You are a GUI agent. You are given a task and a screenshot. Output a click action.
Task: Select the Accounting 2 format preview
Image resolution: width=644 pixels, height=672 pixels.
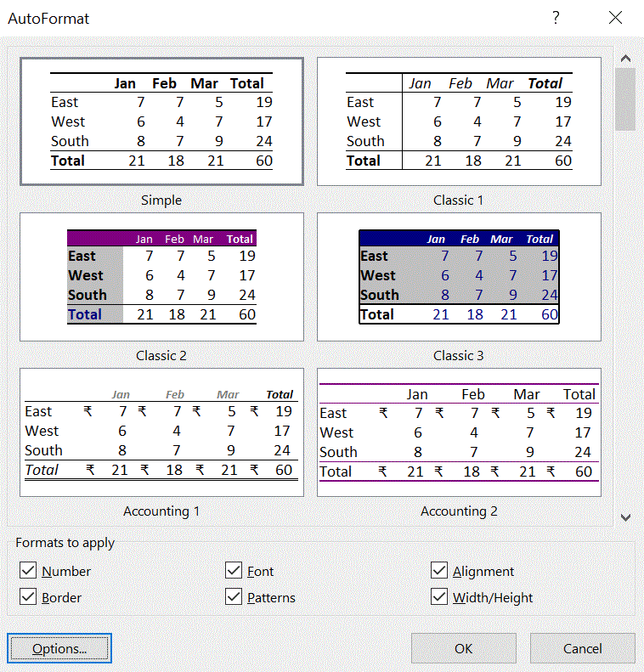point(459,432)
